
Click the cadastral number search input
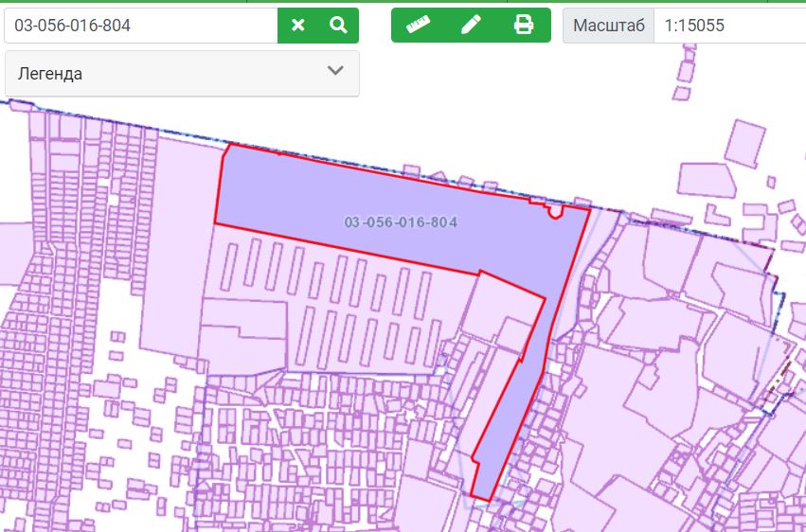pos(140,26)
